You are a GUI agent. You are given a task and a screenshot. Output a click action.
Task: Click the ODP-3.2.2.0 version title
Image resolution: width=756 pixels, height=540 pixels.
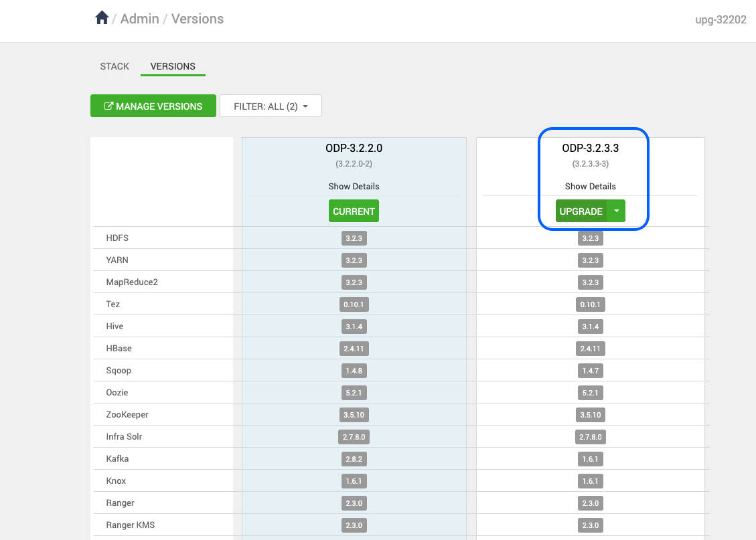click(354, 149)
